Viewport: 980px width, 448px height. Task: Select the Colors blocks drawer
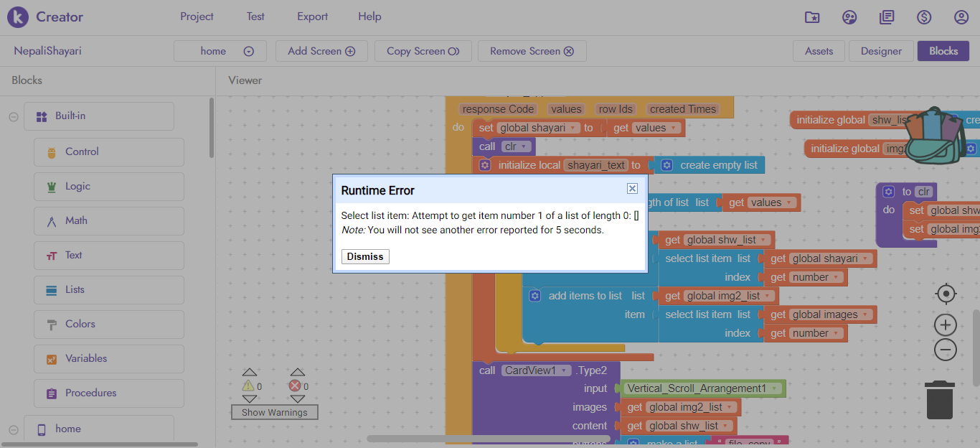click(109, 325)
